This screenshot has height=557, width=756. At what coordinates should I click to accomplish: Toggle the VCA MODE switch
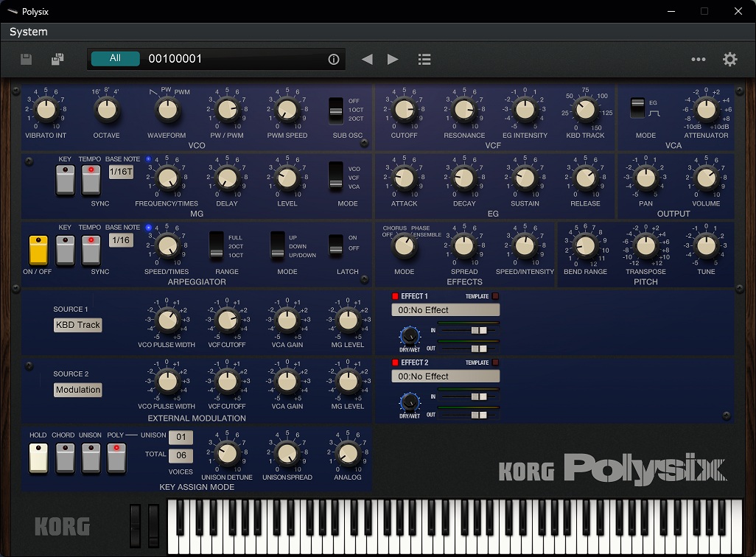[x=637, y=108]
